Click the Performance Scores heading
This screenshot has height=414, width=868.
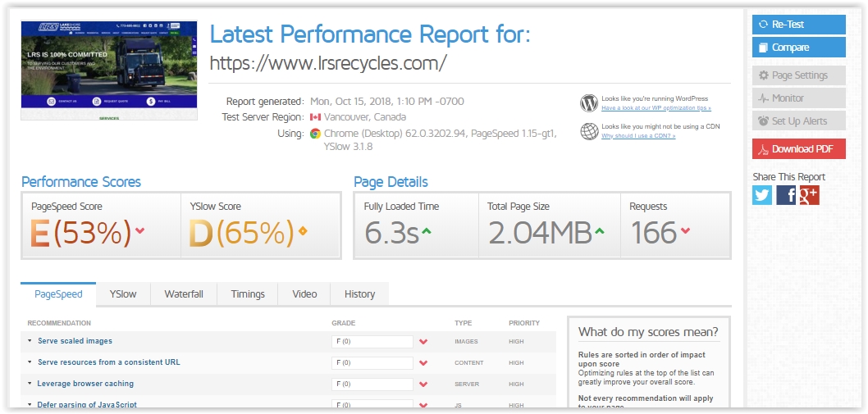[81, 182]
